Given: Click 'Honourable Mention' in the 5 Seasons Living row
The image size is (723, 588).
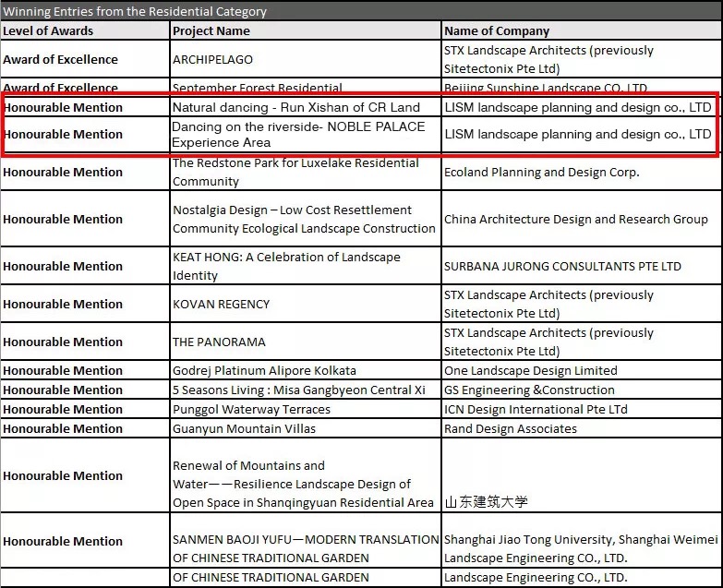Looking at the screenshot, I should pos(63,390).
